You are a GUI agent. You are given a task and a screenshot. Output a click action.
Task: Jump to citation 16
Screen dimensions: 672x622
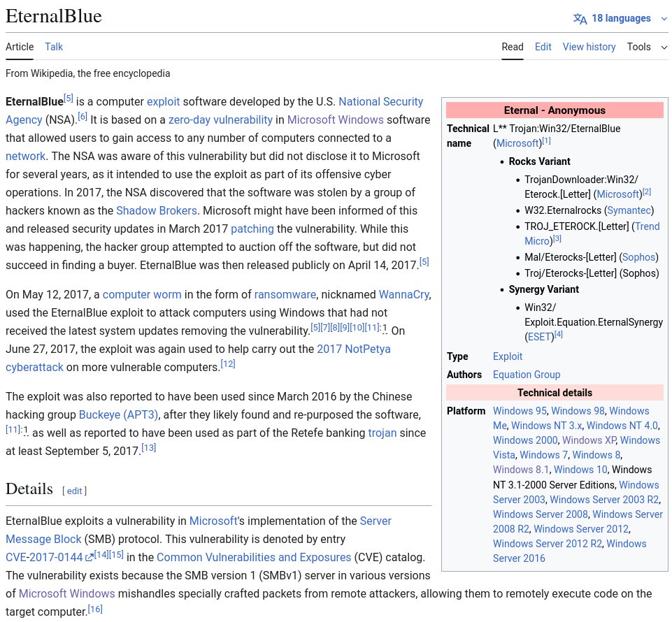(95, 609)
